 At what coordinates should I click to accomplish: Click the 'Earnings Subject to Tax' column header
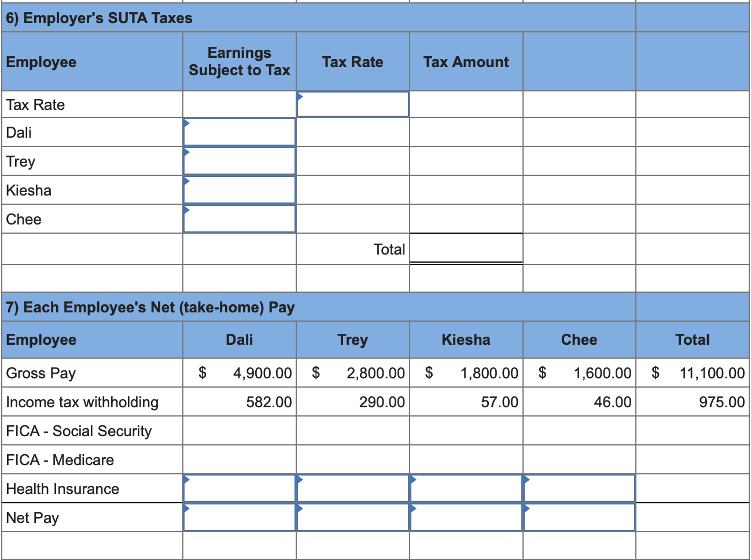(x=240, y=61)
